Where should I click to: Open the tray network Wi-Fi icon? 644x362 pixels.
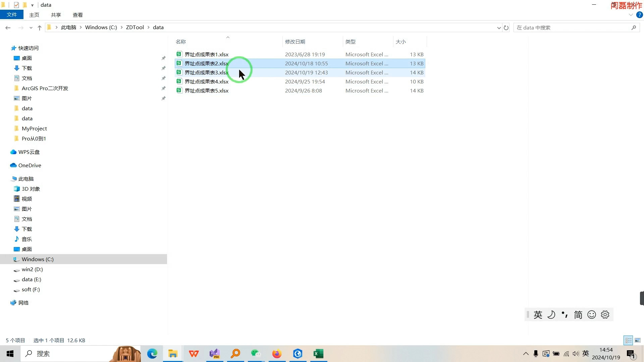point(566,354)
